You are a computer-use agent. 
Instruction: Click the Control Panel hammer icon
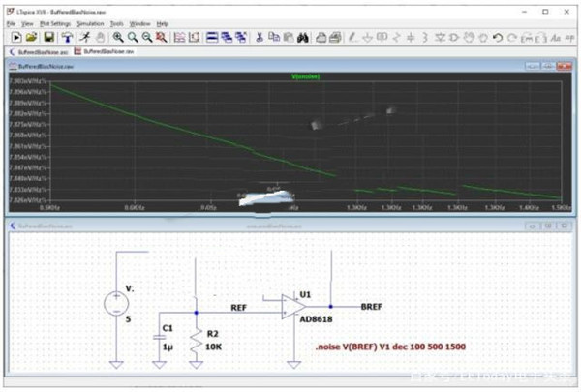click(69, 37)
